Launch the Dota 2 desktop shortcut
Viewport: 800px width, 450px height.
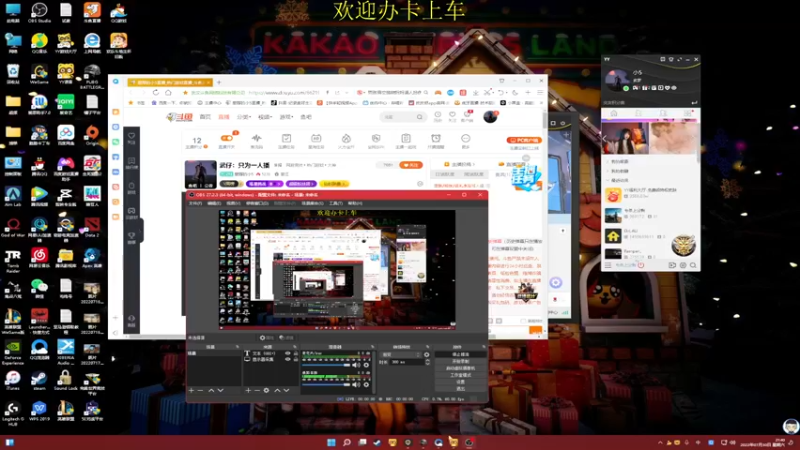tap(92, 227)
